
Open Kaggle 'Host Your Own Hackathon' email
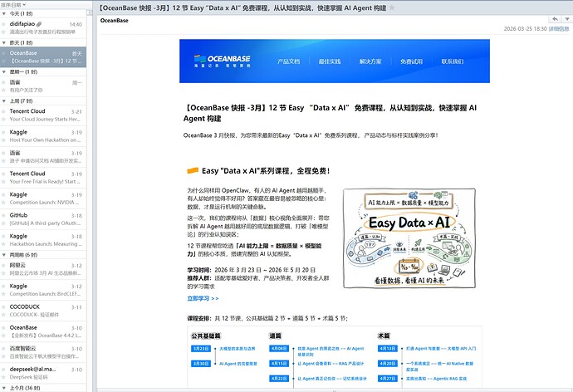click(x=43, y=136)
